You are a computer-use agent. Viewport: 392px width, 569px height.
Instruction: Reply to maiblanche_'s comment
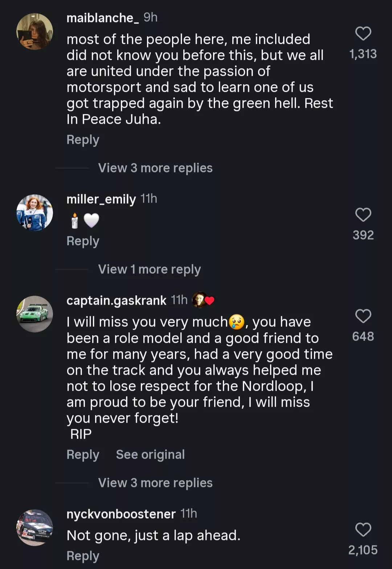point(83,140)
